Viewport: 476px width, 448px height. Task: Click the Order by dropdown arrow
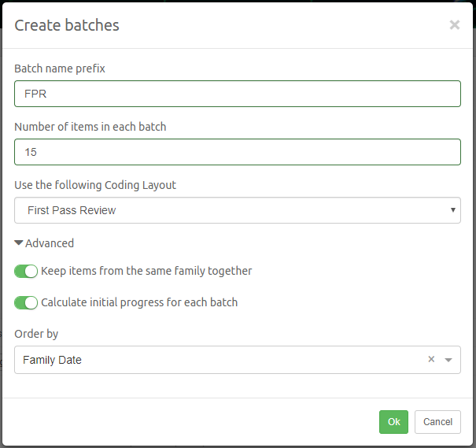point(448,360)
